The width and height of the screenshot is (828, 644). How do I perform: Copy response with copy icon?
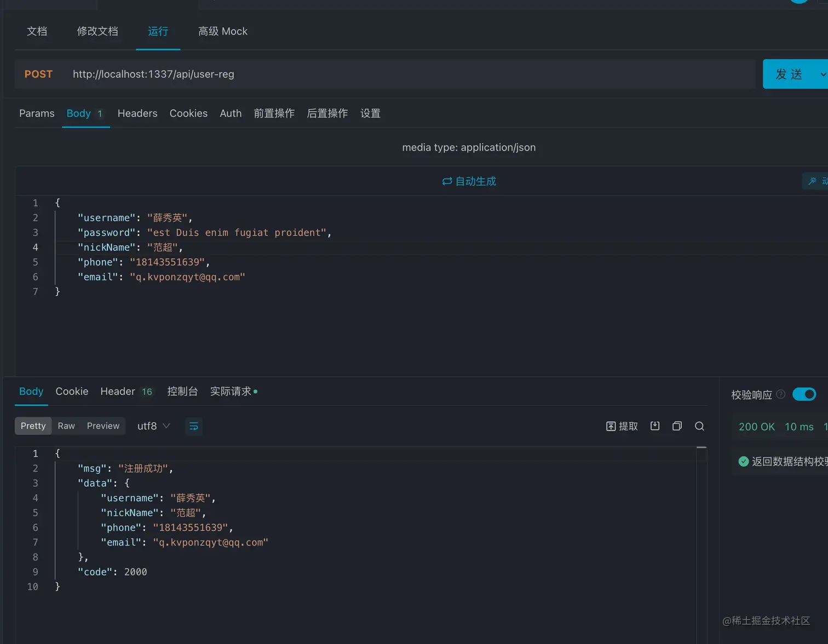pos(677,426)
